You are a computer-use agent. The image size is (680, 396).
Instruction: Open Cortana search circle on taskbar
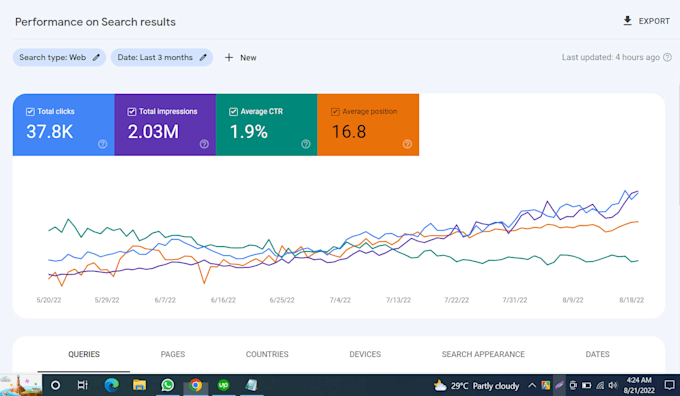coord(56,385)
